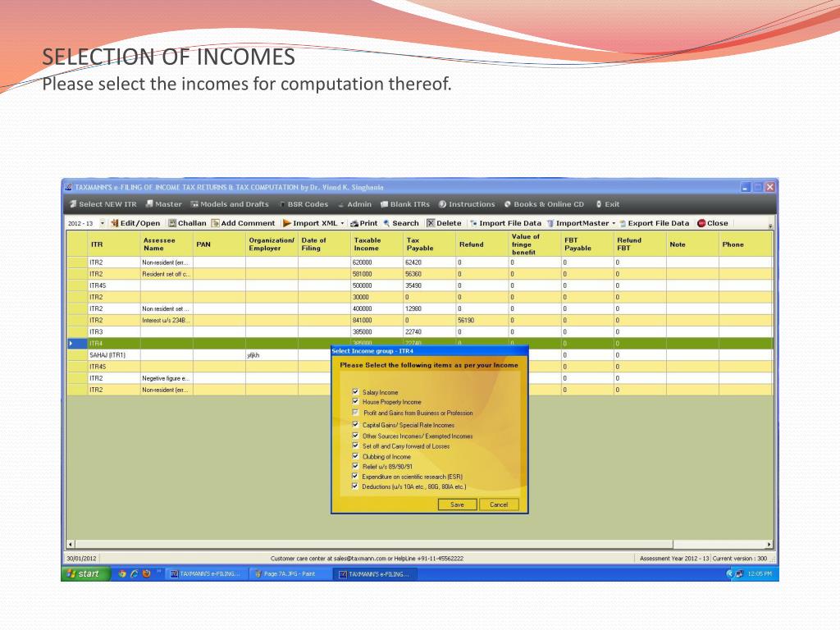Image resolution: width=840 pixels, height=630 pixels.
Task: Open Models and Drafts
Action: 230,204
